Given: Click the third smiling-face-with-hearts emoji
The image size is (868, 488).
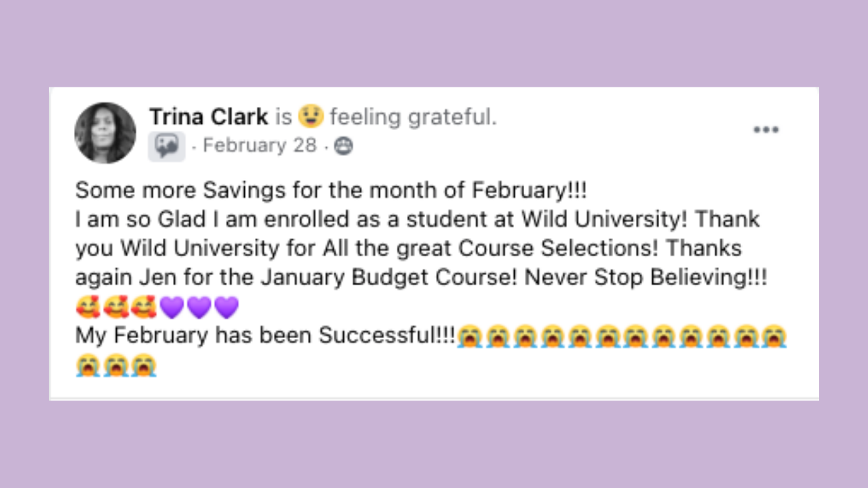Looking at the screenshot, I should [x=144, y=308].
